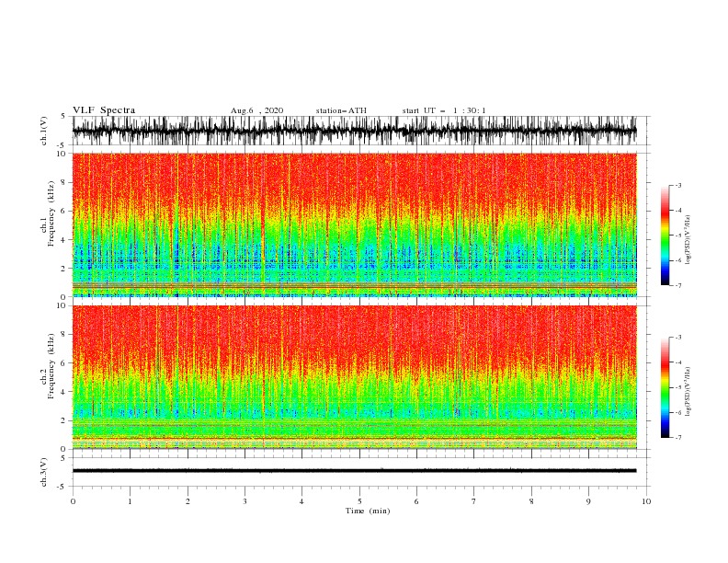Click time axis tick label "1"

(x=130, y=501)
